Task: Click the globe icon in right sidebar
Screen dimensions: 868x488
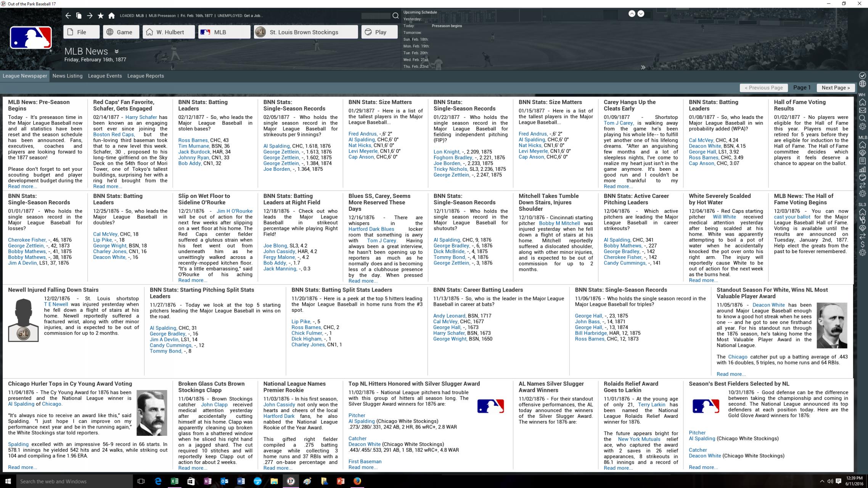Action: coord(862,84)
